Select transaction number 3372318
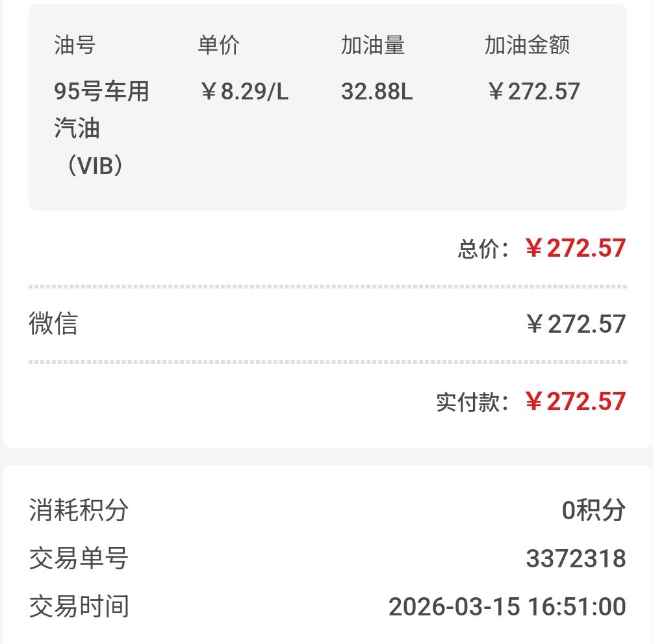This screenshot has height=644, width=653. 576,559
